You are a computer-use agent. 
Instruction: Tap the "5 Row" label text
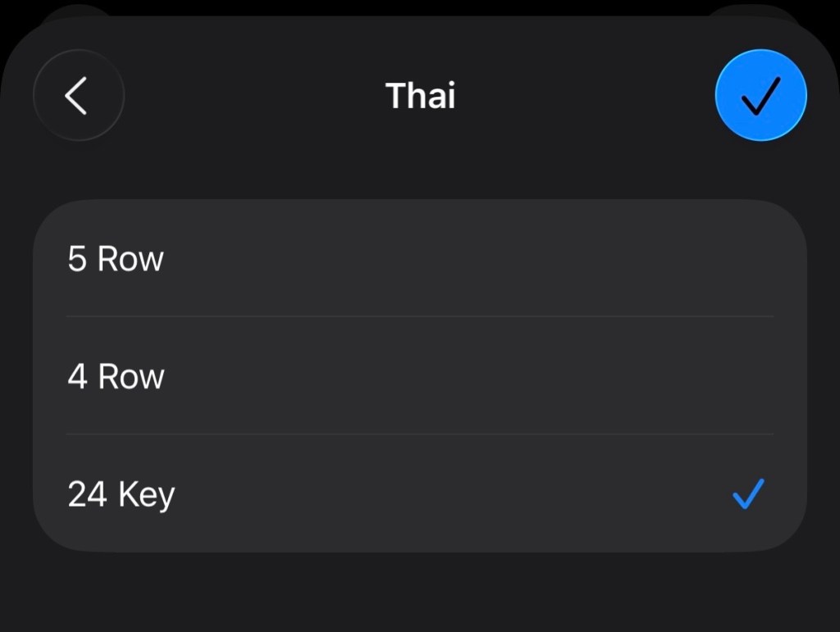coord(116,259)
